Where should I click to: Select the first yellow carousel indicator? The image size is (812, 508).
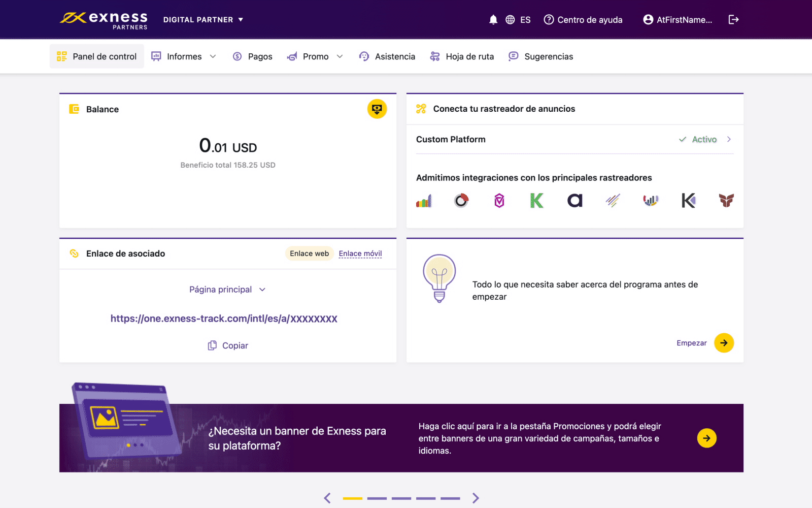(353, 498)
